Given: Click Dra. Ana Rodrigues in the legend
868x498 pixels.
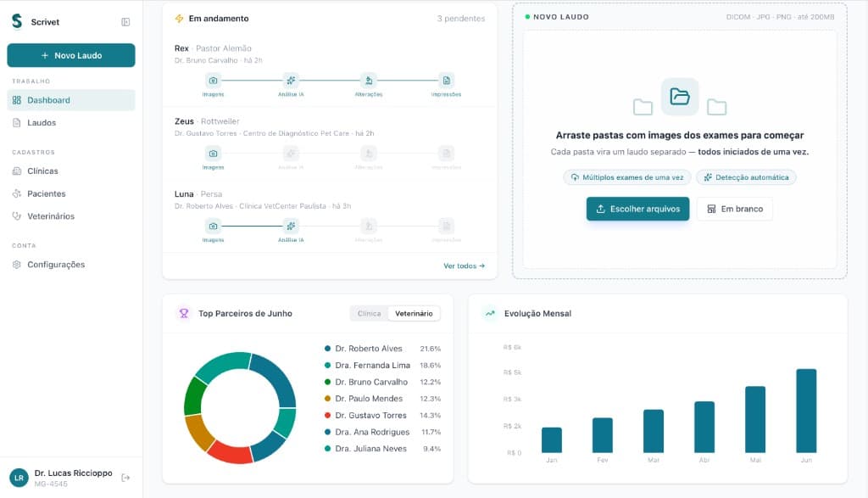Looking at the screenshot, I should pos(382,432).
